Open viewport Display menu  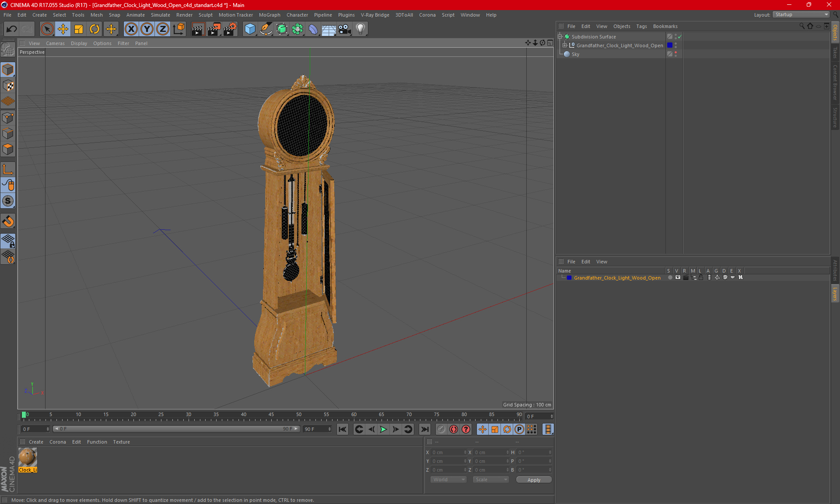pos(79,43)
